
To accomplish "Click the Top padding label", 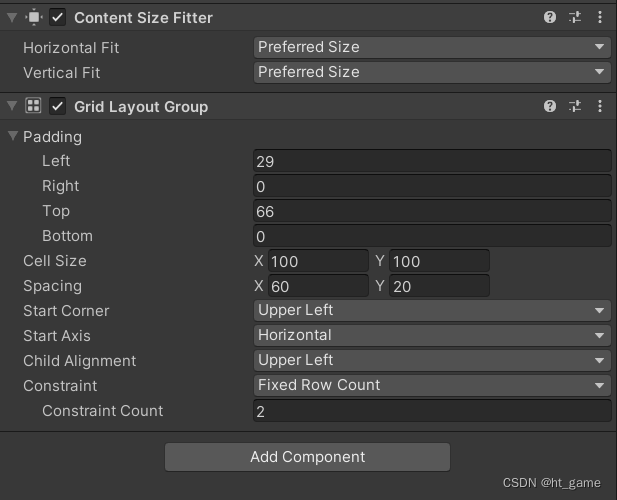I will tap(56, 211).
